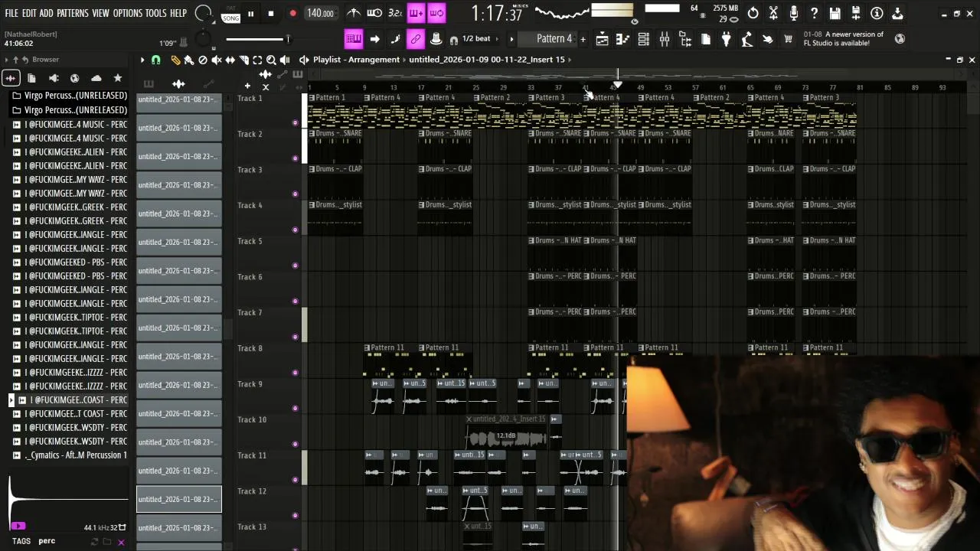This screenshot has height=551, width=980.
Task: Click the master volume knob
Action: 203,13
